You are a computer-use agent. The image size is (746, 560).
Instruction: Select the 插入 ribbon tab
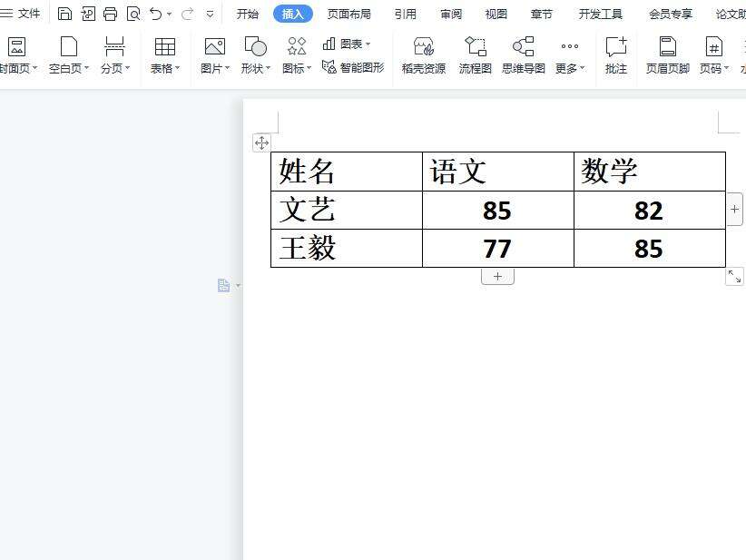292,15
